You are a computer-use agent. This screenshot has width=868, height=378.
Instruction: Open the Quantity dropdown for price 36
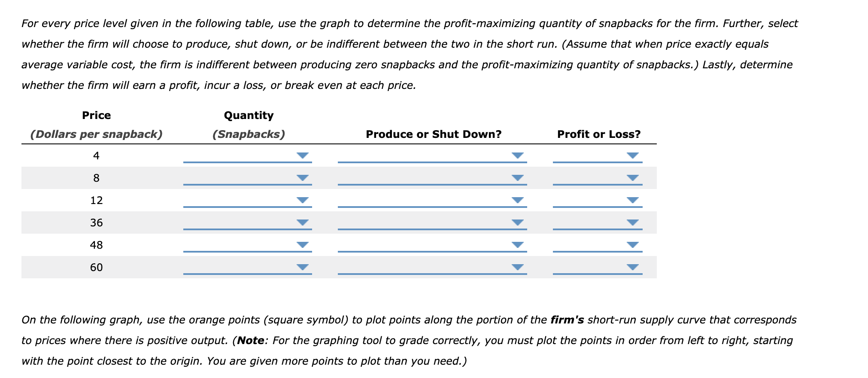[302, 223]
